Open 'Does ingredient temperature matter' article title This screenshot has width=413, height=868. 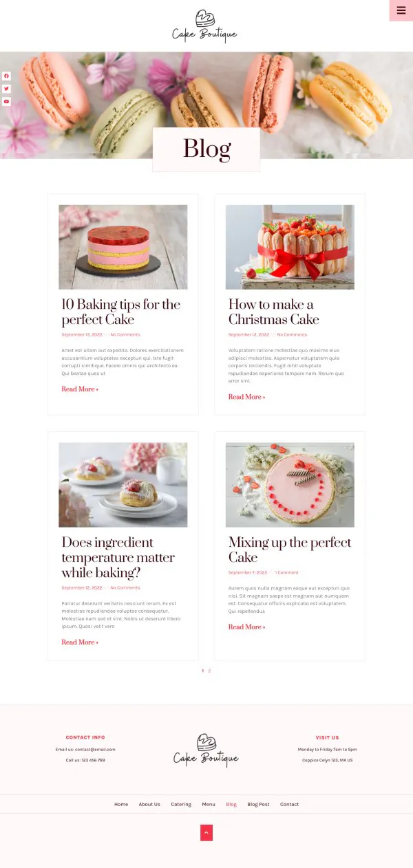pyautogui.click(x=118, y=557)
